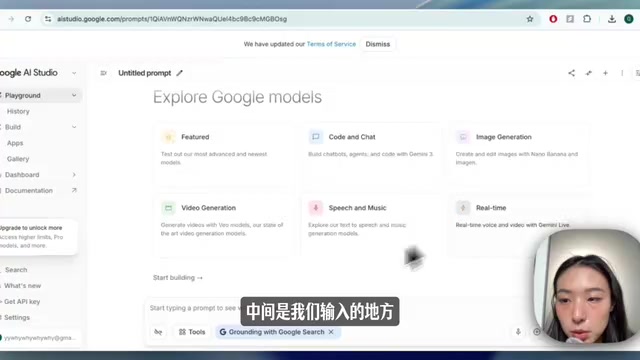Open the more options vertical dots
Screen dimensions: 640x360
622,73
